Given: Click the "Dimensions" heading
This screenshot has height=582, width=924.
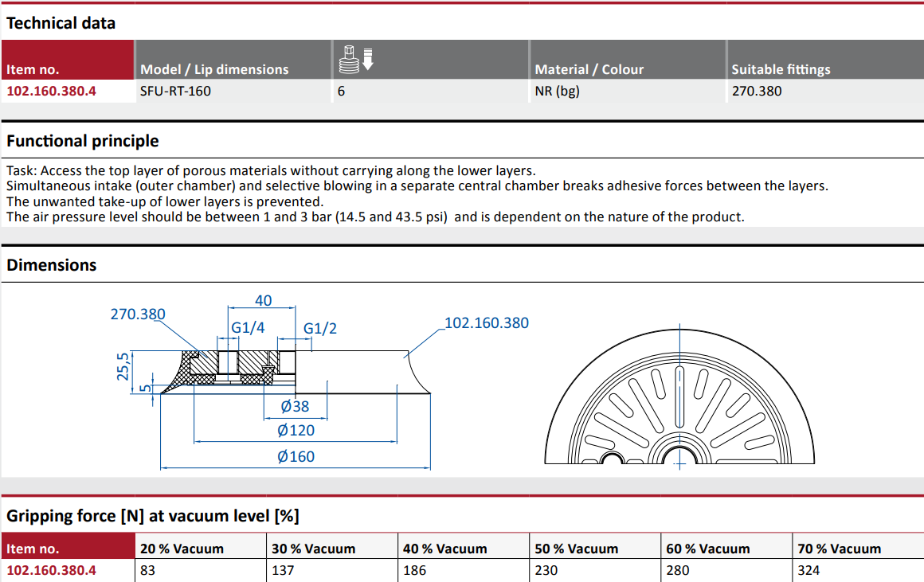Looking at the screenshot, I should 51,265.
